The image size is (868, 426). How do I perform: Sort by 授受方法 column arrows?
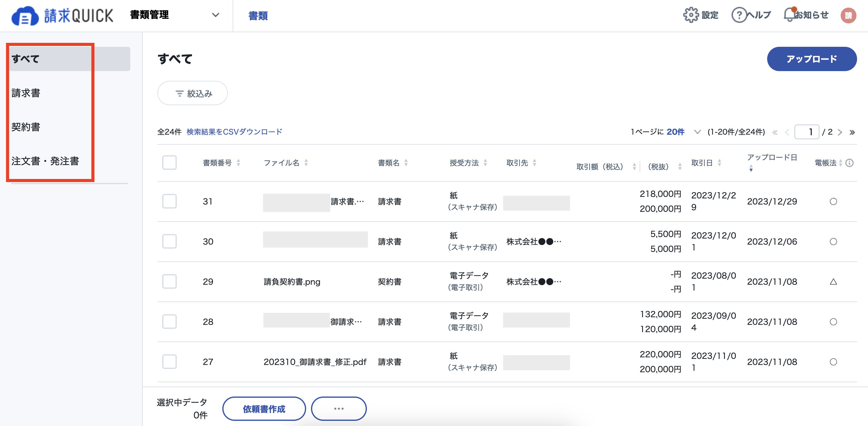tap(485, 163)
